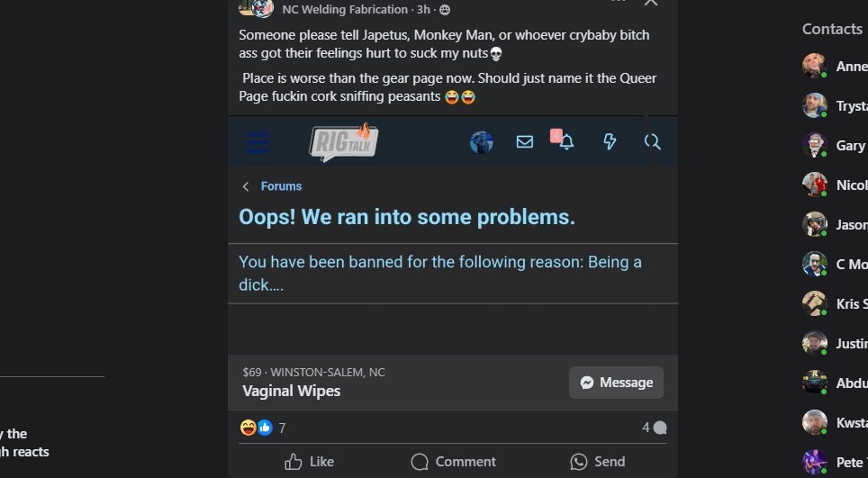Show the 4 comments
The height and width of the screenshot is (478, 868).
[x=654, y=428]
